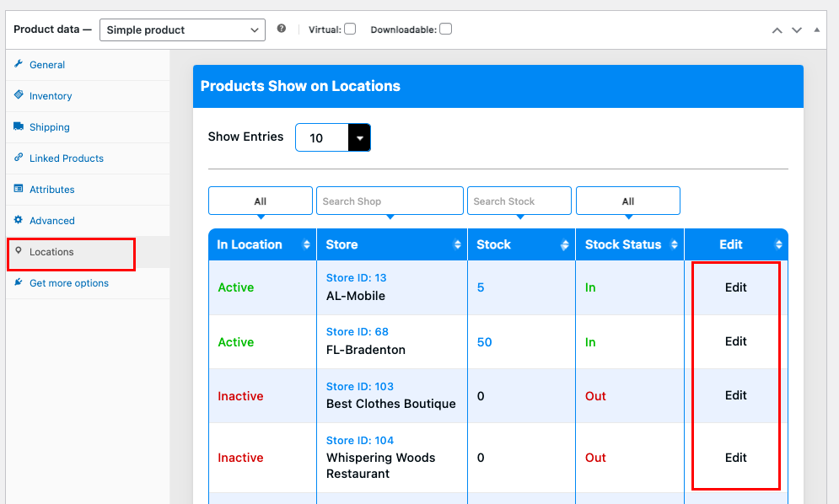The height and width of the screenshot is (504, 839).
Task: Collapse the Product data panel
Action: click(x=816, y=30)
